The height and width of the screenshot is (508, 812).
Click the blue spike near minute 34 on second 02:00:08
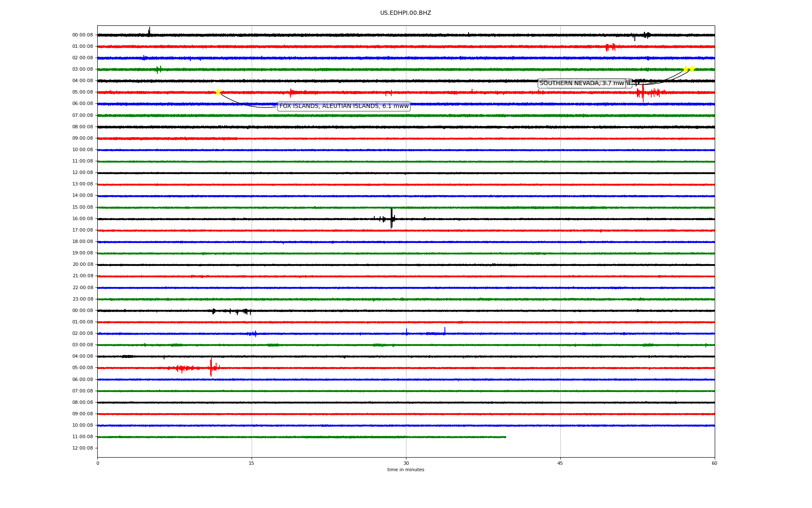tap(444, 331)
